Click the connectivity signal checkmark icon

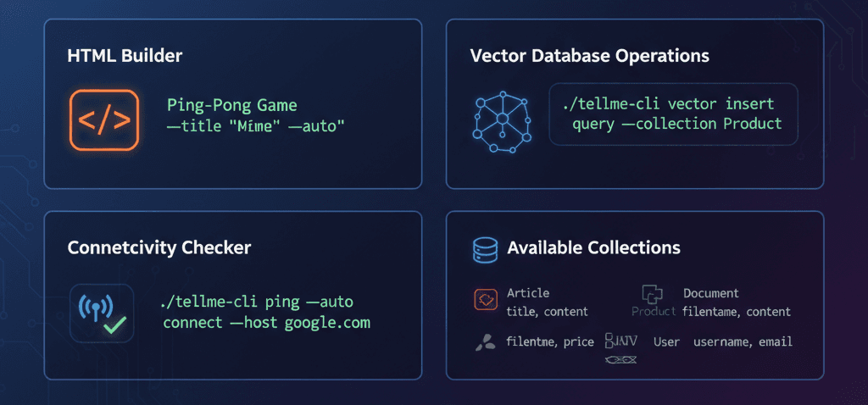[102, 313]
